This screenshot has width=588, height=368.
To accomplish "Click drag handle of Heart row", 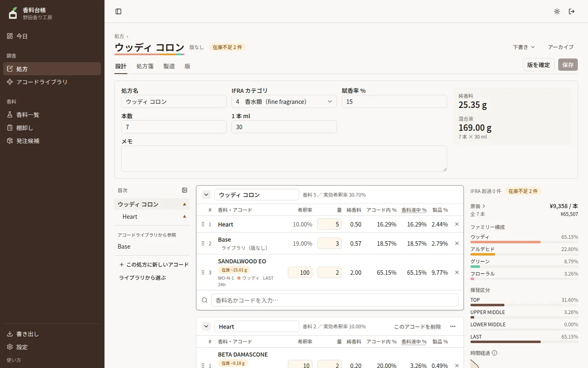I will pos(203,224).
